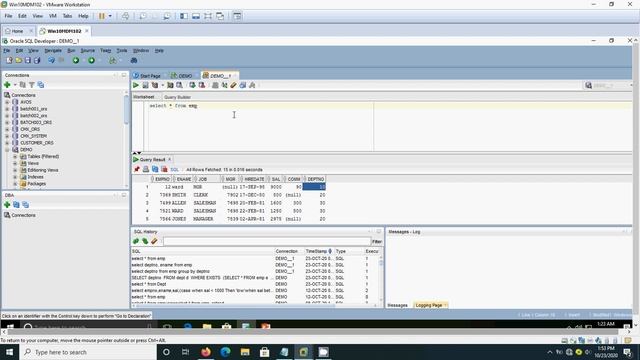Screen dimensions: 640x360
Task: Collapse the DEMO connection node
Action: point(7,150)
